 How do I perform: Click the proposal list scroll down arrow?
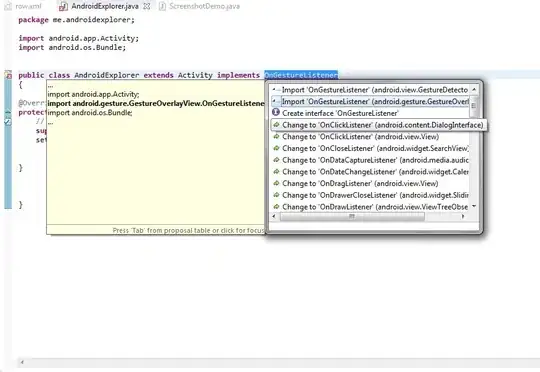(x=474, y=206)
